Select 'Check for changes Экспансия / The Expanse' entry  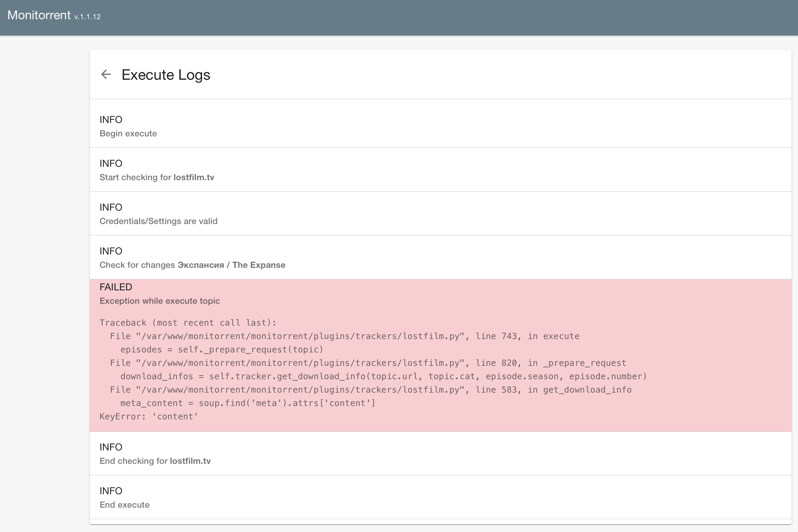[440, 257]
